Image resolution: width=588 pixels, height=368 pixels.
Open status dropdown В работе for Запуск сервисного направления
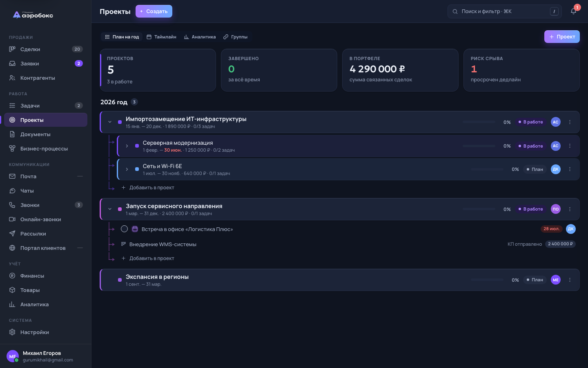531,209
